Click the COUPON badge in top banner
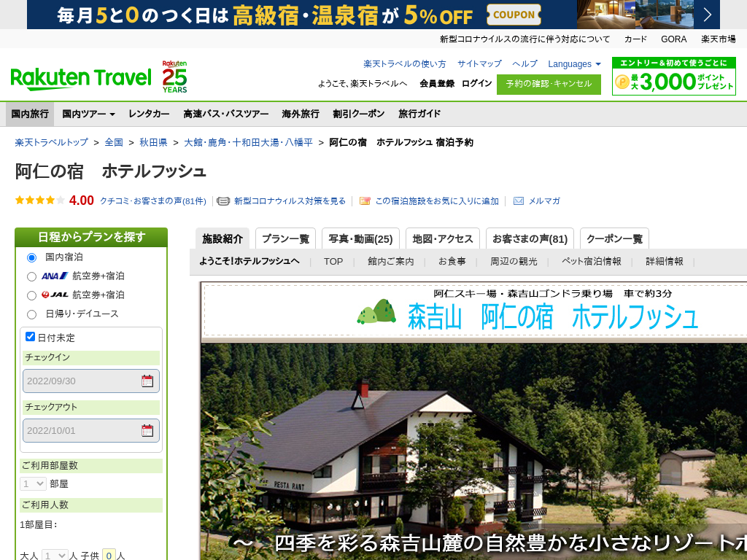The image size is (747, 560). [514, 15]
